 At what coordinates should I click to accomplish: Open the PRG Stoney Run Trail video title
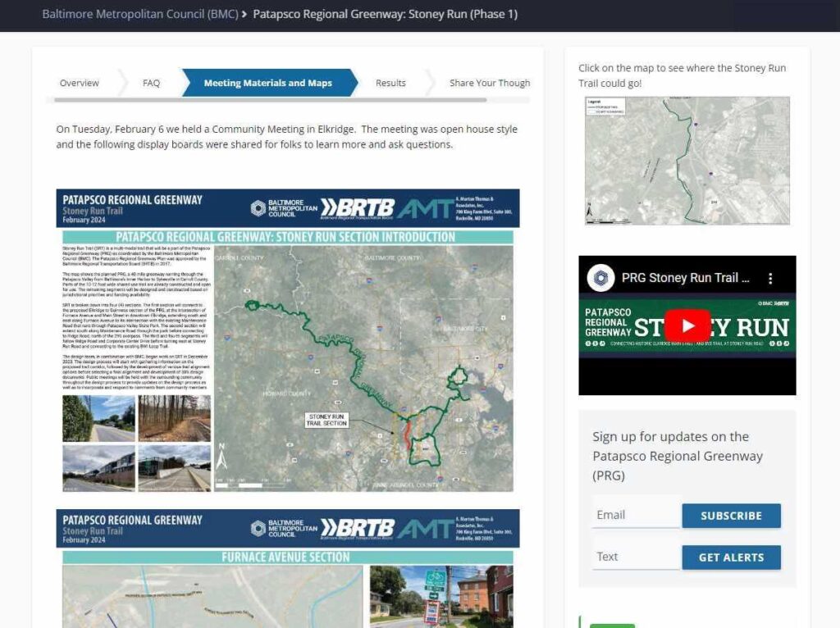[x=685, y=278]
